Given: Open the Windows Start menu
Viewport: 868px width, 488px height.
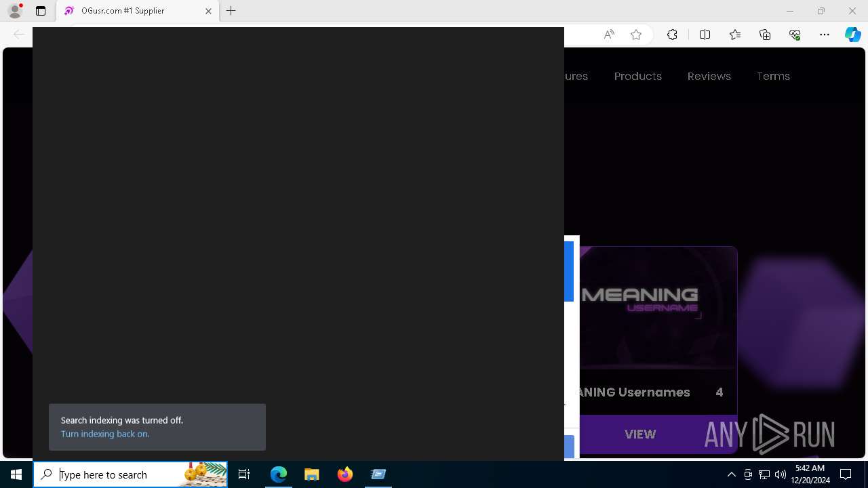Looking at the screenshot, I should click(16, 474).
